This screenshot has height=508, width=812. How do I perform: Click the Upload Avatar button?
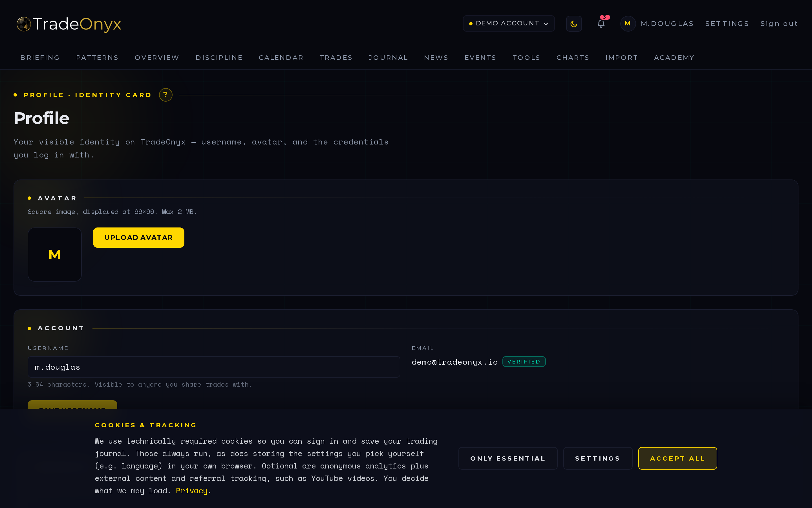click(x=139, y=238)
